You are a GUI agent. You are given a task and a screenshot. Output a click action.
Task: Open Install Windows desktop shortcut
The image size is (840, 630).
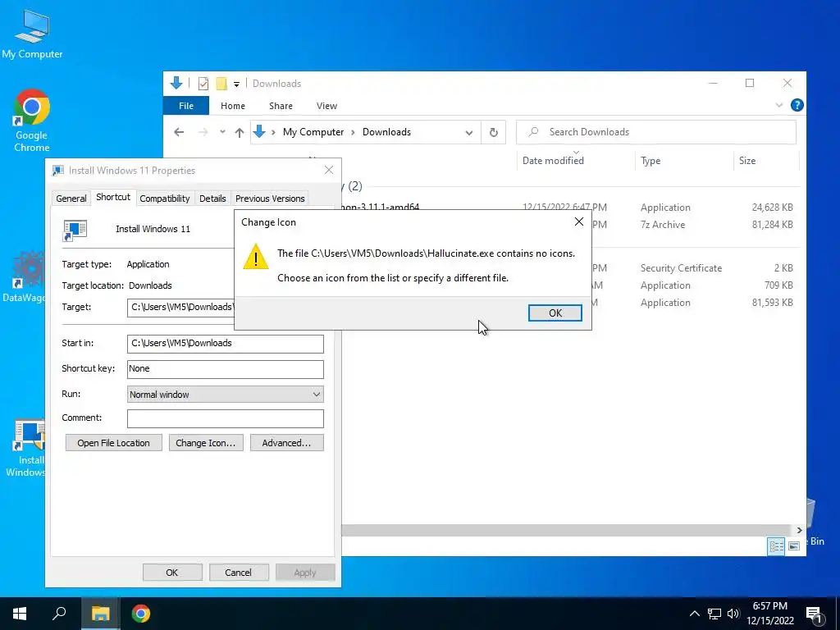pyautogui.click(x=25, y=448)
